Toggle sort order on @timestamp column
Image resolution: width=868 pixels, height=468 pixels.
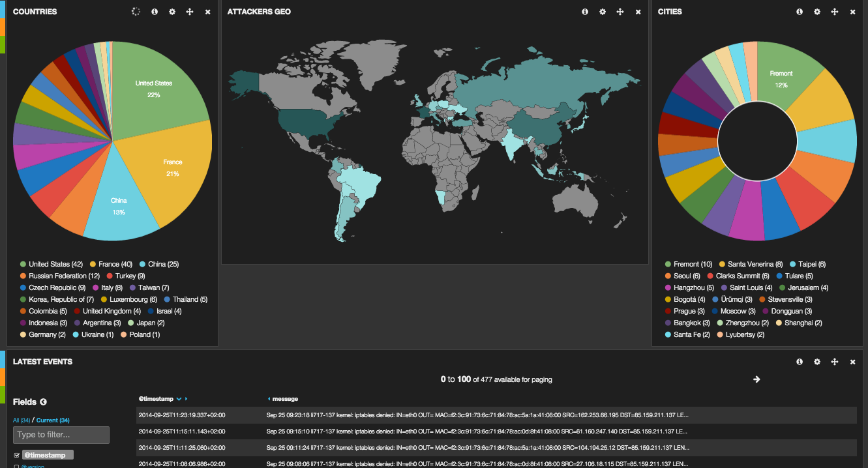point(179,398)
